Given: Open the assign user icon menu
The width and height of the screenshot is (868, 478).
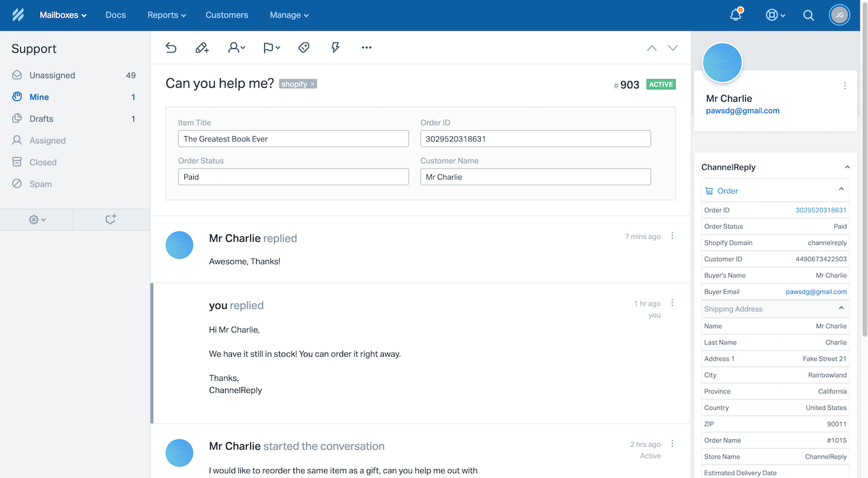Looking at the screenshot, I should pos(236,47).
